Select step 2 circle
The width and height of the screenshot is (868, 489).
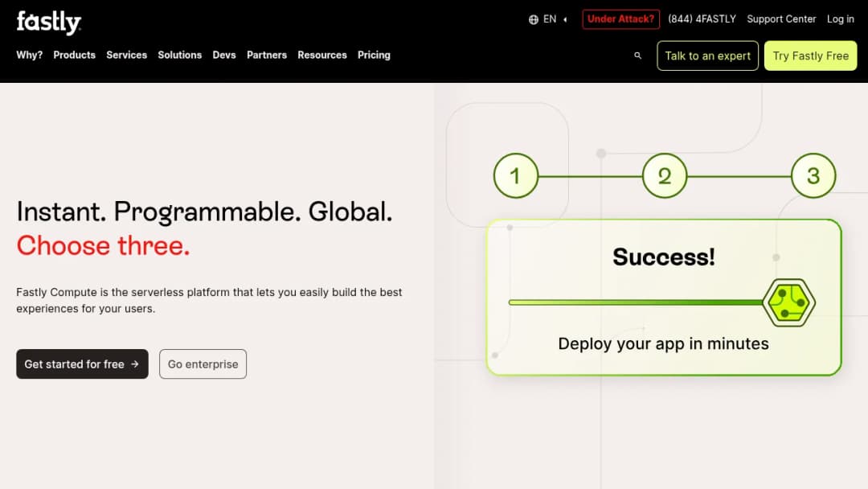click(665, 176)
